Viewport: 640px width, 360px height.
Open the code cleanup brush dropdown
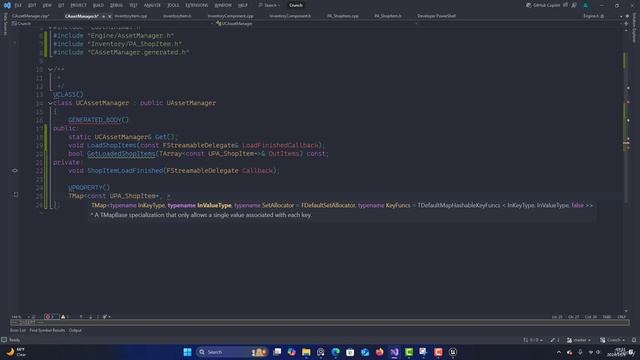(x=107, y=317)
